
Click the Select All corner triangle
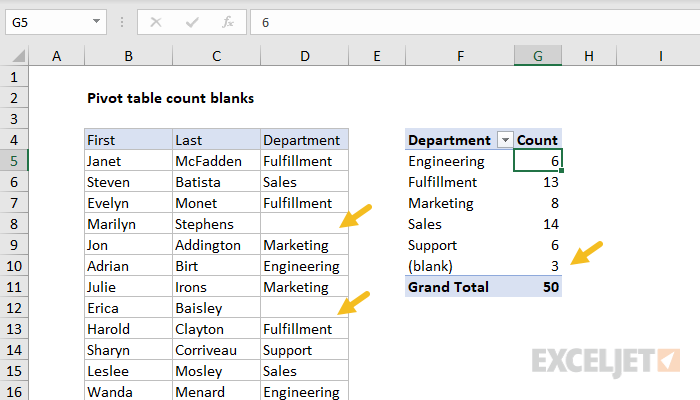pyautogui.click(x=18, y=56)
